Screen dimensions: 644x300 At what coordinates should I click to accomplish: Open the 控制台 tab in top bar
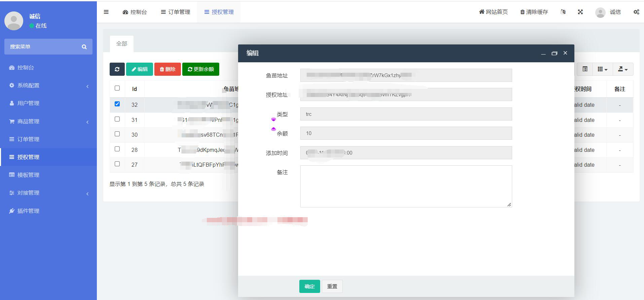point(135,12)
